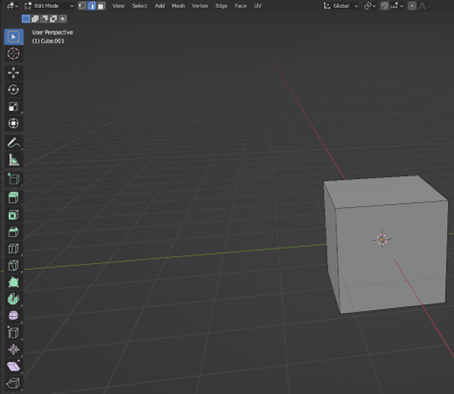Select the Spin tool
The height and width of the screenshot is (394, 454).
pos(13,299)
